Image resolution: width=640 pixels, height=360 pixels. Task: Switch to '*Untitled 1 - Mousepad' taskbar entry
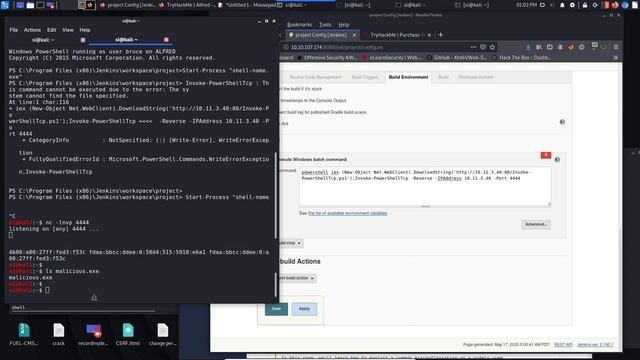tap(247, 5)
